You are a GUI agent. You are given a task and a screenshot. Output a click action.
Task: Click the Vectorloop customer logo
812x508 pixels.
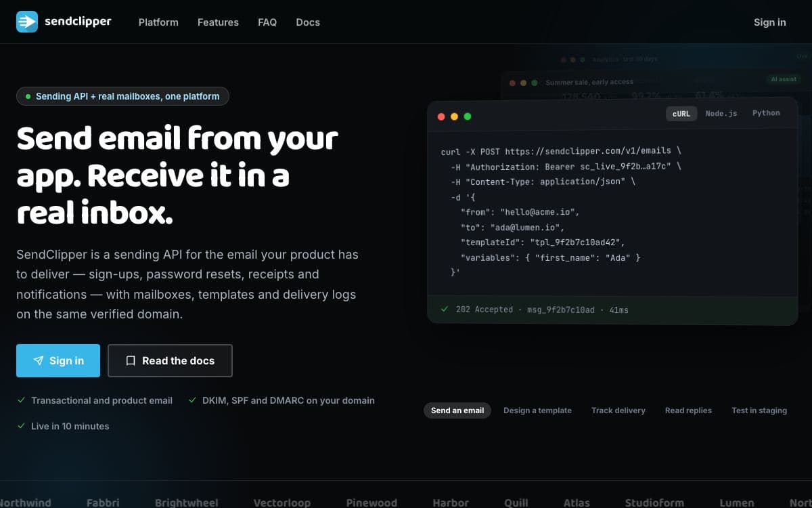pos(282,503)
